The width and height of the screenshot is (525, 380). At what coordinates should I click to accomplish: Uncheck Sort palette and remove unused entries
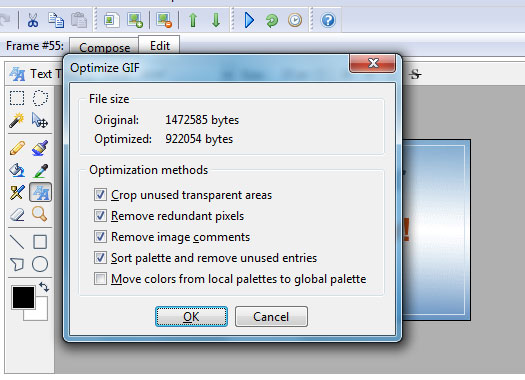100,258
